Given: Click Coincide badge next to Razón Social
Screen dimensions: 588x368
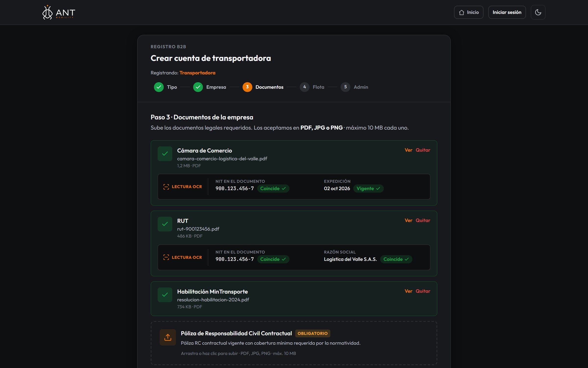Looking at the screenshot, I should click(396, 259).
